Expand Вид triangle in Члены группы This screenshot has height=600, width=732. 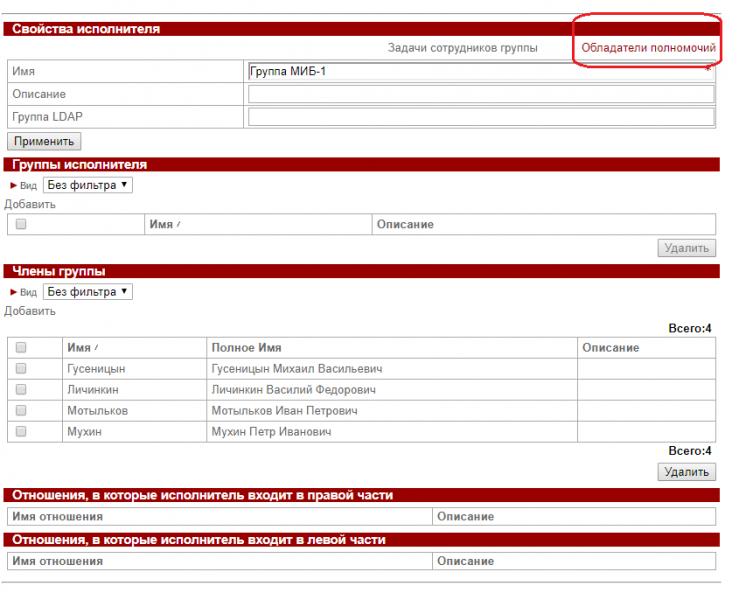tap(14, 292)
